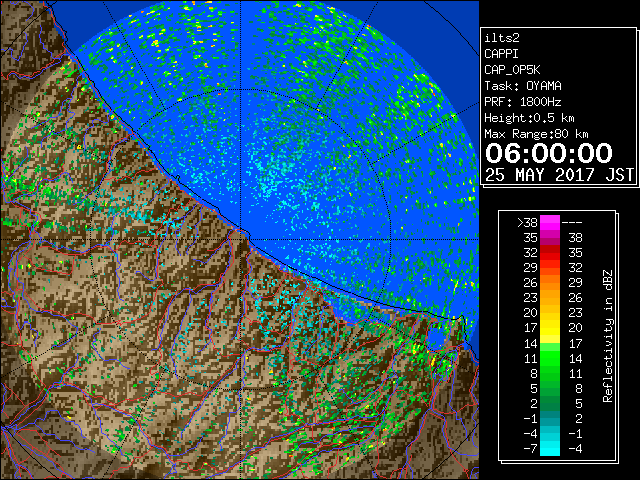Click the 'ilts2' site label
Screen dimensions: 640x480
pos(502,38)
